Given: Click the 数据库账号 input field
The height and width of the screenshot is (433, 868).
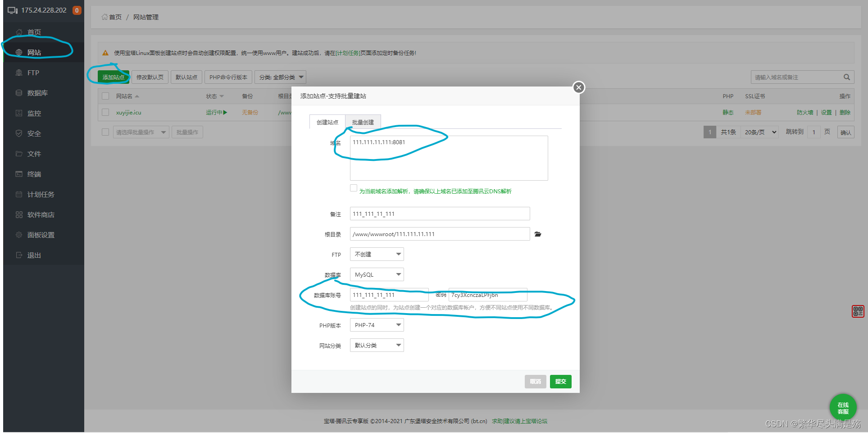Looking at the screenshot, I should 389,295.
